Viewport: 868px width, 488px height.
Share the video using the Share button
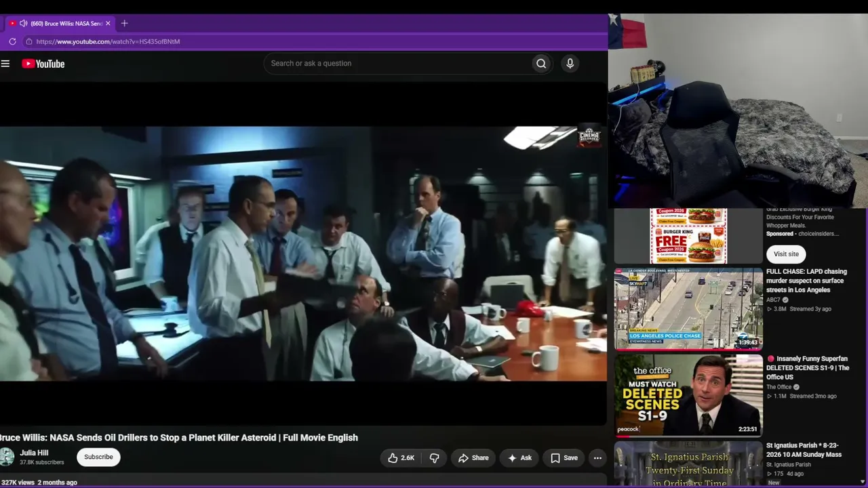tap(473, 458)
